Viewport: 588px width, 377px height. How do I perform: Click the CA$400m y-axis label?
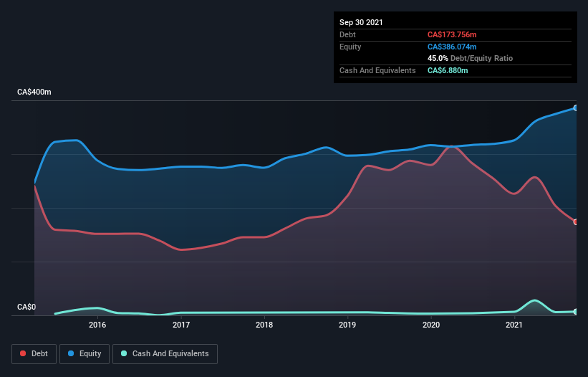click(x=34, y=92)
